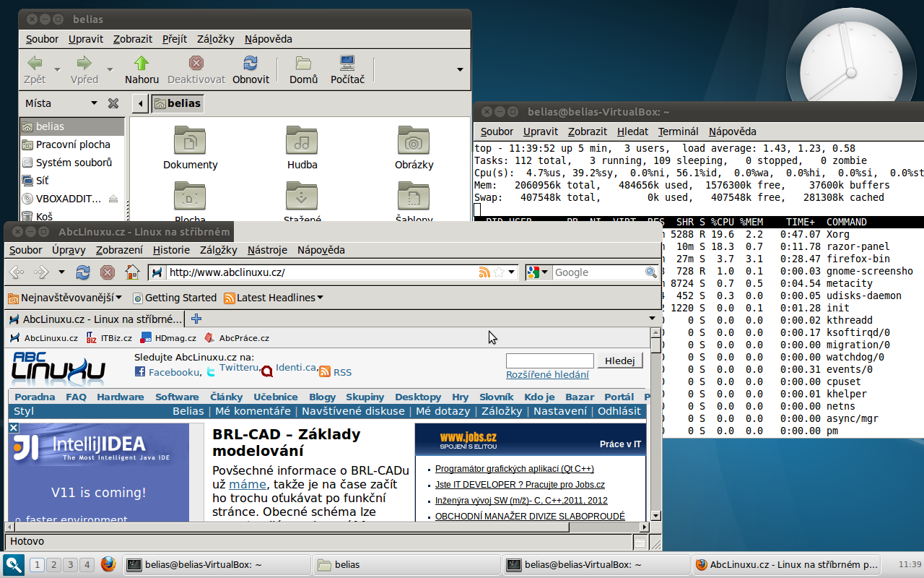Viewport: 924px width, 578px height.
Task: Open Firefox recent pages history dropdown
Action: point(61,272)
